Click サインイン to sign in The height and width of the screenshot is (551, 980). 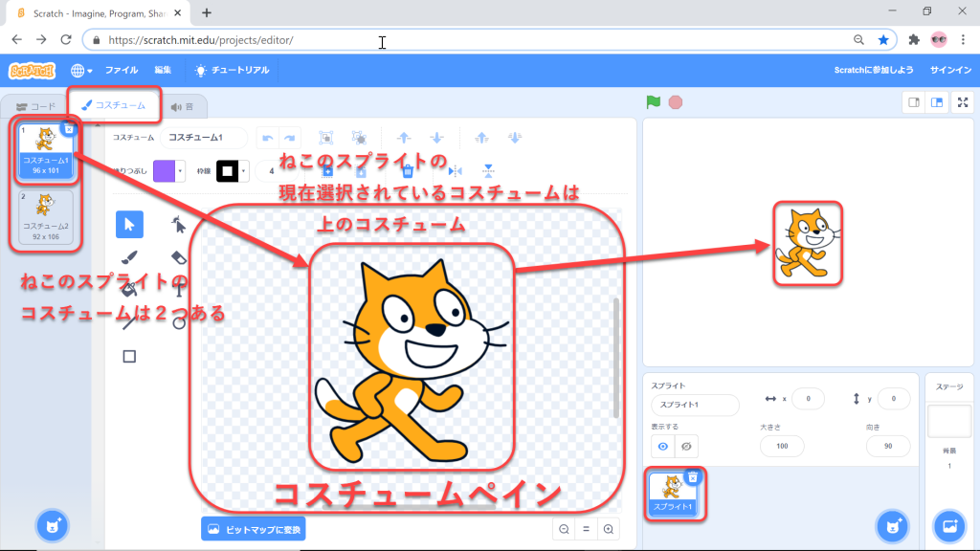pos(950,70)
